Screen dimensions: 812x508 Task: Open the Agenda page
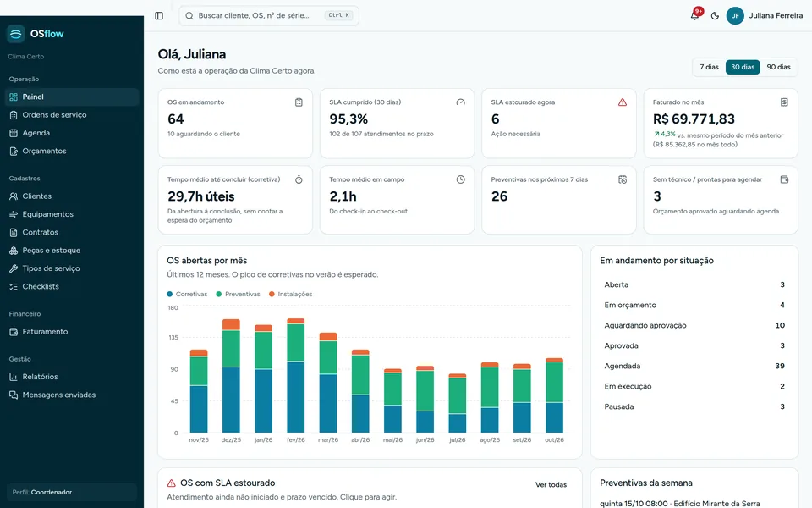(x=72, y=133)
